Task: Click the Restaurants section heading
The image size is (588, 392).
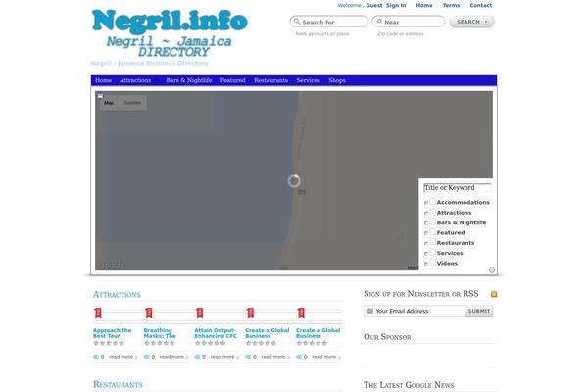Action: pos(118,384)
